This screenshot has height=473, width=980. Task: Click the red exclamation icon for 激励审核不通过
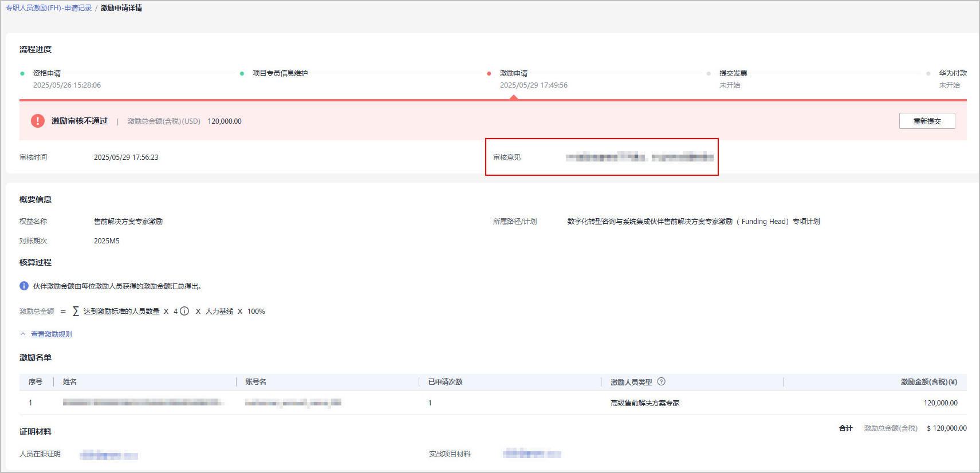(38, 121)
